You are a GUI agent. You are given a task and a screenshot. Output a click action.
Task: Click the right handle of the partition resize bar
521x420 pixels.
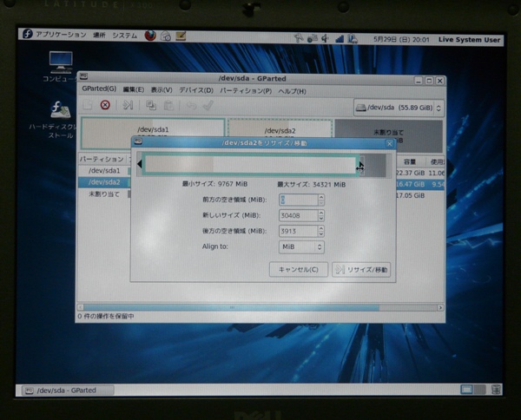(360, 165)
